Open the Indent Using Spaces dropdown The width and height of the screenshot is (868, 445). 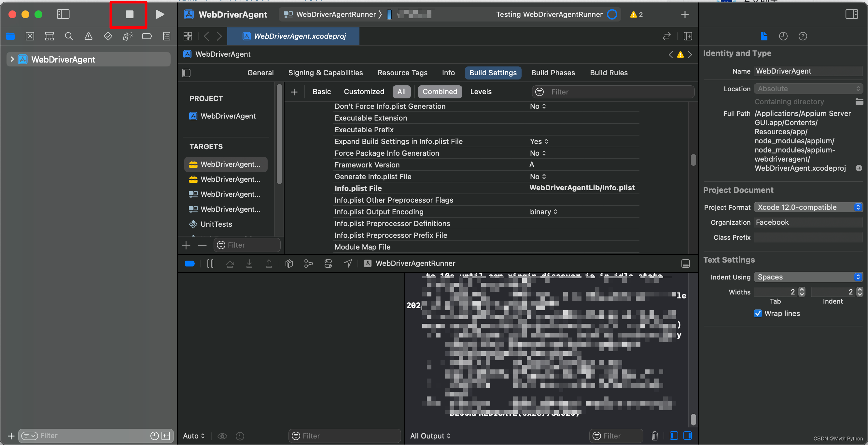808,277
